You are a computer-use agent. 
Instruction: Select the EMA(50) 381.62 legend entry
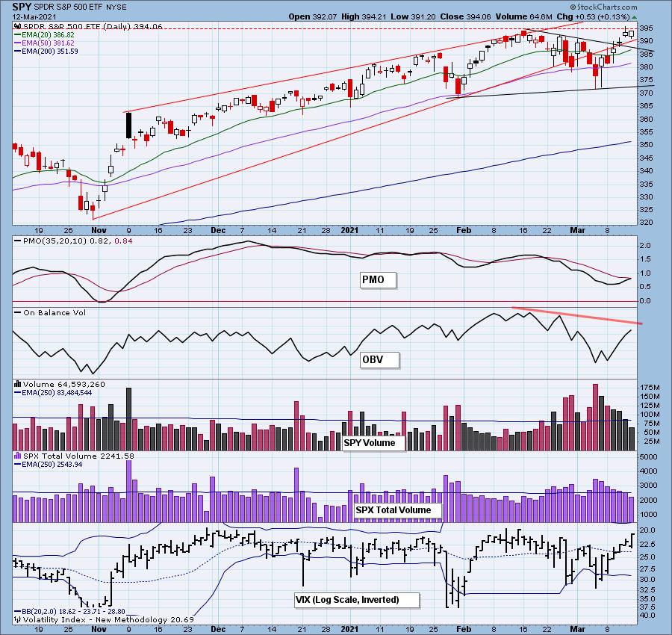44,43
